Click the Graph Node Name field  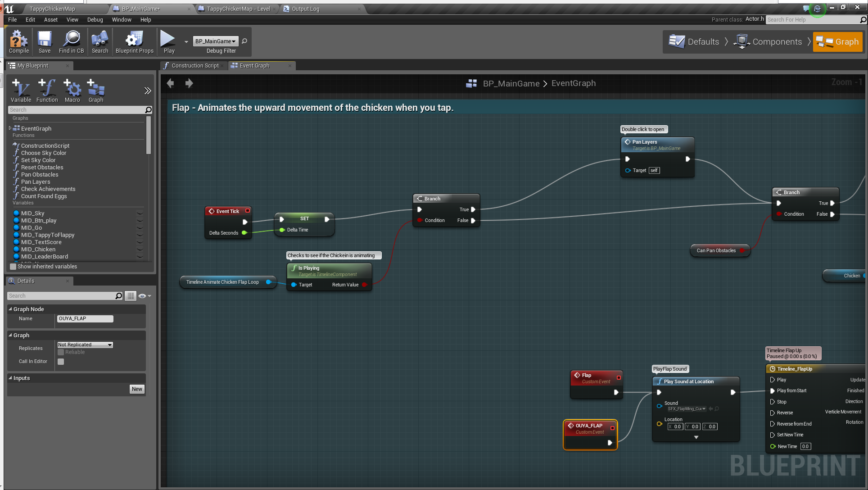click(85, 319)
